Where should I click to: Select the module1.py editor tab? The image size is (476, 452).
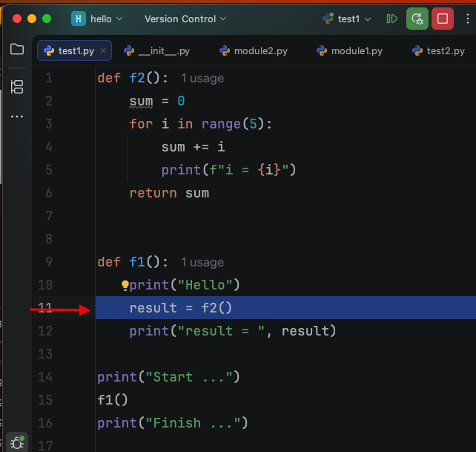click(x=349, y=51)
